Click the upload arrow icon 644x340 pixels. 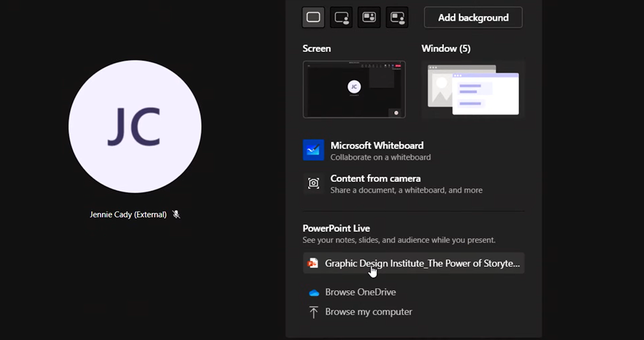pyautogui.click(x=313, y=312)
